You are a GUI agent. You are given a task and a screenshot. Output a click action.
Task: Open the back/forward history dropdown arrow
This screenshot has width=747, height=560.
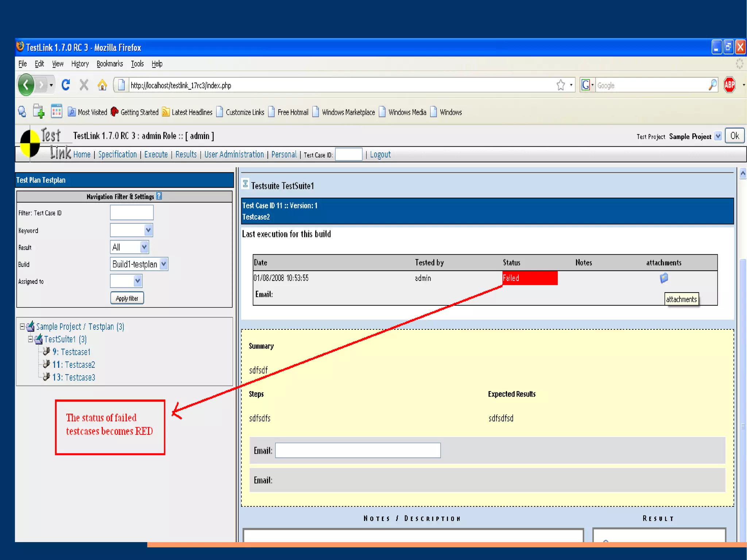tap(51, 85)
